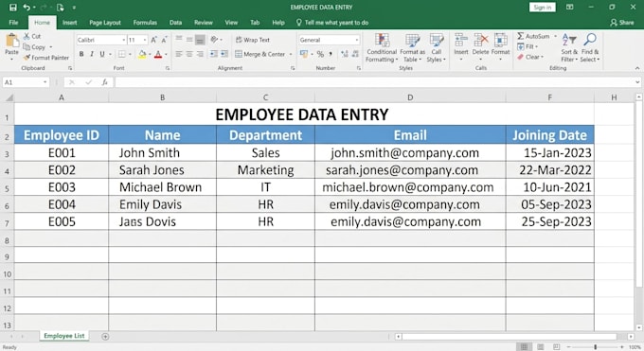Image resolution: width=644 pixels, height=351 pixels.
Task: Add a new sheet with plus icon
Action: [105, 337]
